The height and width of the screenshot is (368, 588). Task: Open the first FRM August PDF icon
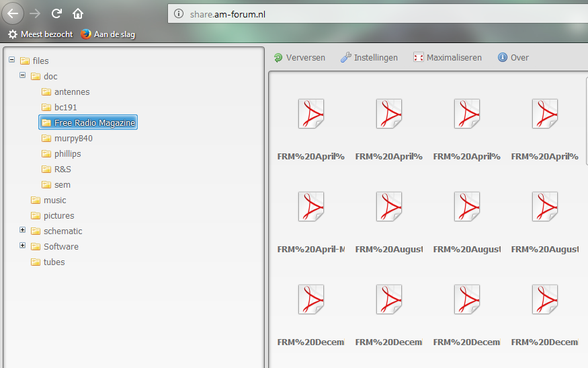pos(388,207)
